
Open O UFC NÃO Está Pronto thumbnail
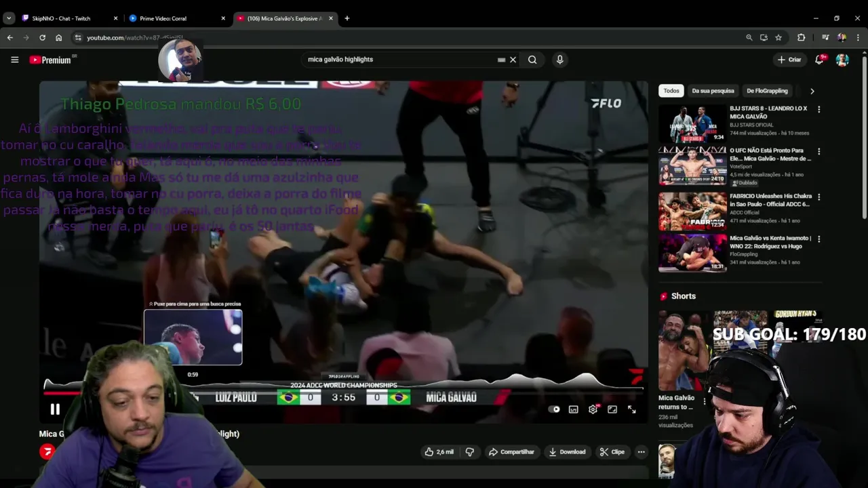692,166
